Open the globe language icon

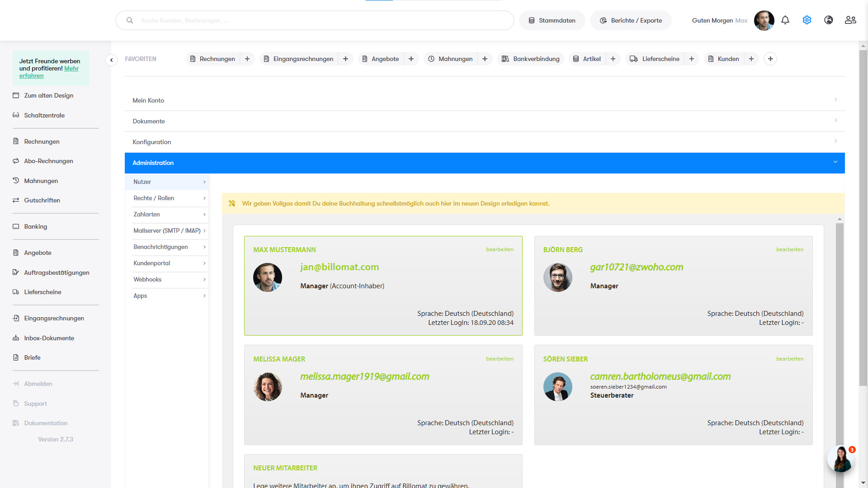click(x=829, y=20)
